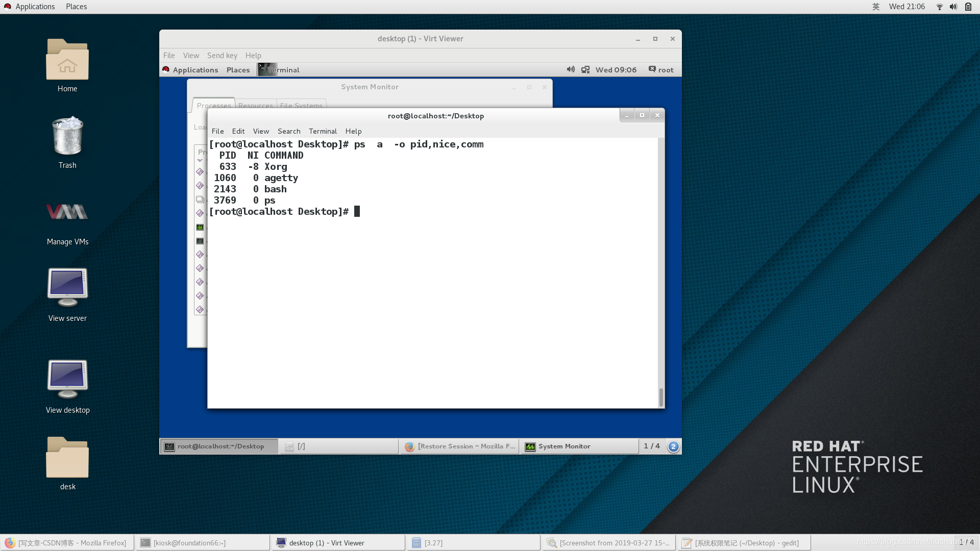Open guest Places menu
This screenshot has height=551, width=980.
coord(238,70)
